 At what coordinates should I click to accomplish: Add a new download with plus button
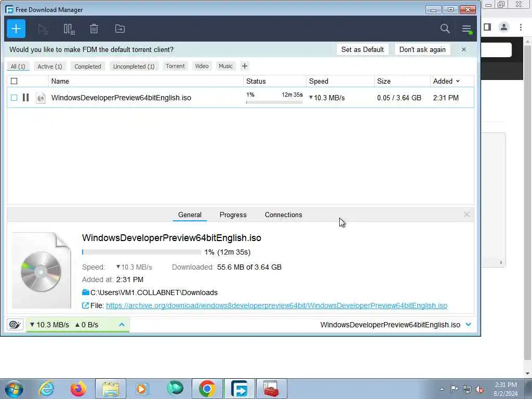click(16, 29)
